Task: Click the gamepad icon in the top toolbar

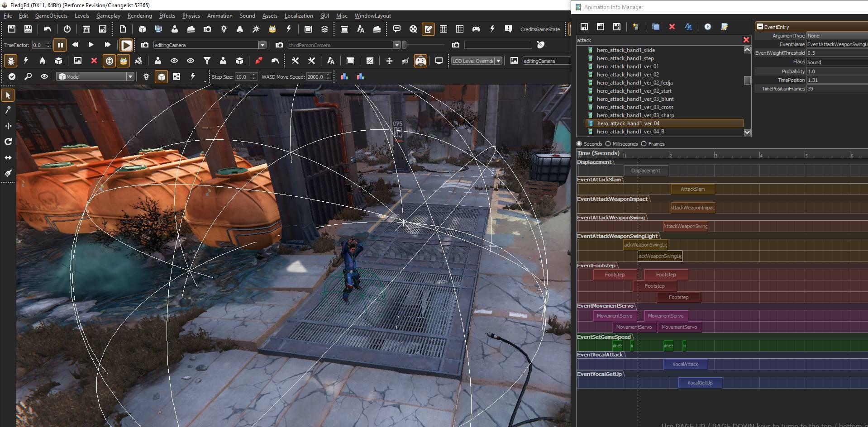Action: [x=476, y=29]
